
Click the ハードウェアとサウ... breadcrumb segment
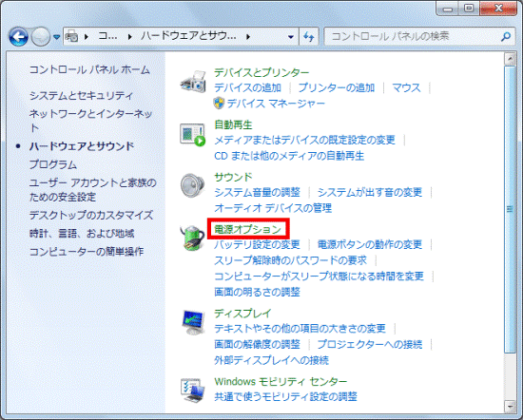tap(188, 36)
